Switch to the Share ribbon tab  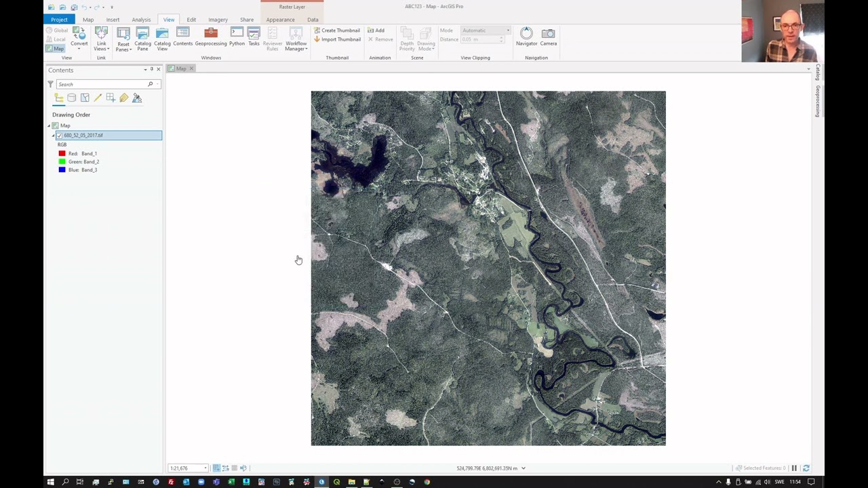247,20
